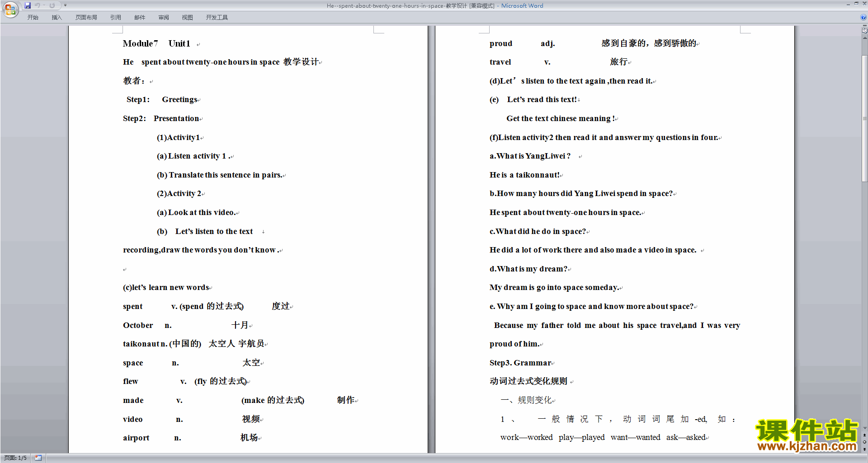868x463 pixels.
Task: Click the macro recording icon in status bar
Action: pos(38,458)
